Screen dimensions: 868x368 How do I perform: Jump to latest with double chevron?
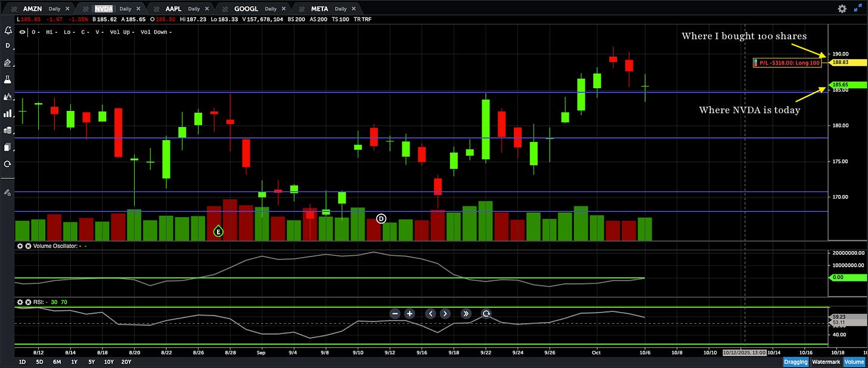(466, 314)
